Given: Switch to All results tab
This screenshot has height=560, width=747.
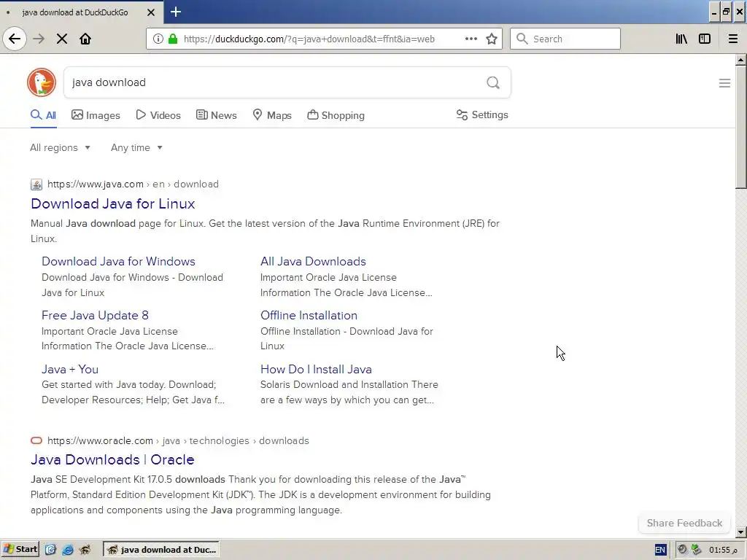Looking at the screenshot, I should (43, 115).
